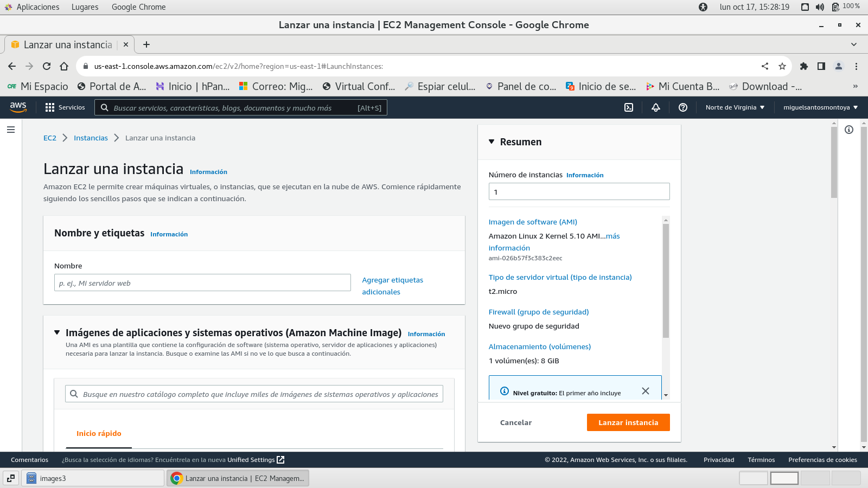Open the Servicios grid menu
The height and width of the screenshot is (488, 868).
[65, 107]
